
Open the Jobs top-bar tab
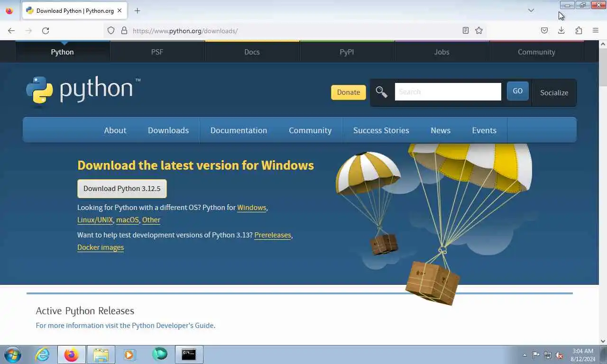click(441, 52)
